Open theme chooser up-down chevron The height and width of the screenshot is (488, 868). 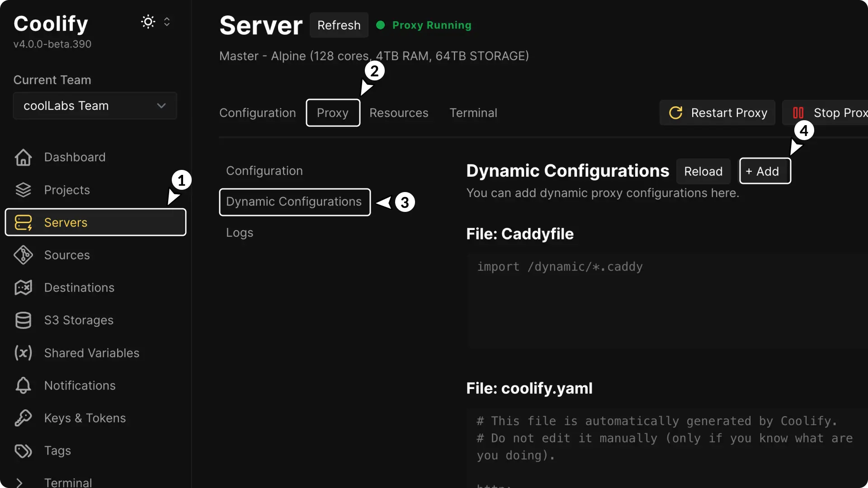tap(167, 22)
